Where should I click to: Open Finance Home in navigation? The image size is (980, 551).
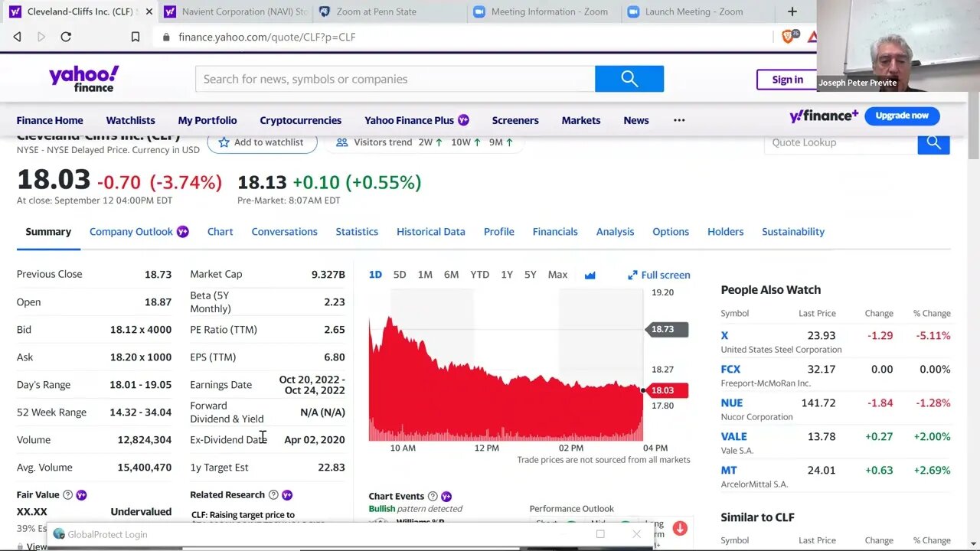tap(50, 120)
